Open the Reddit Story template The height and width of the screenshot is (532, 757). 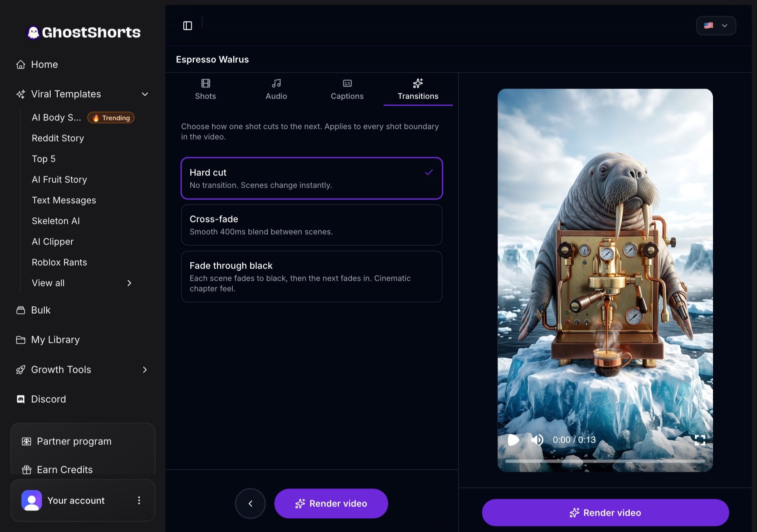tap(58, 138)
